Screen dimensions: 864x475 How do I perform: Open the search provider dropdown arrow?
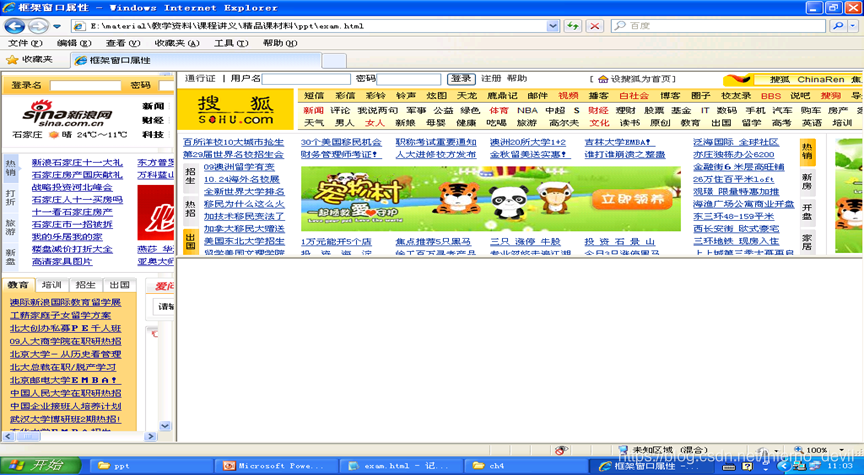click(853, 26)
